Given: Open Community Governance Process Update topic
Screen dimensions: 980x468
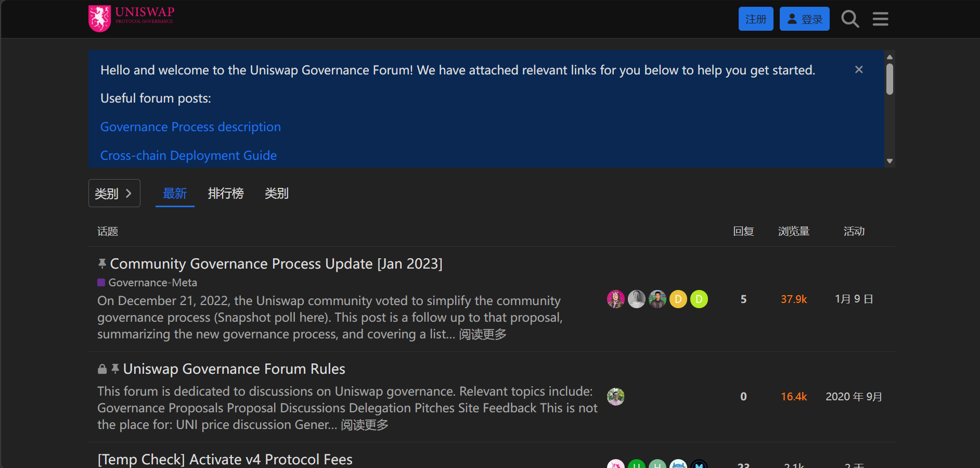Looking at the screenshot, I should pos(276,264).
